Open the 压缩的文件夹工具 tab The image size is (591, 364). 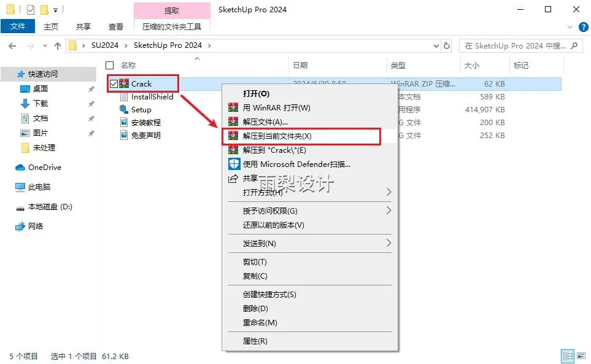pos(171,27)
